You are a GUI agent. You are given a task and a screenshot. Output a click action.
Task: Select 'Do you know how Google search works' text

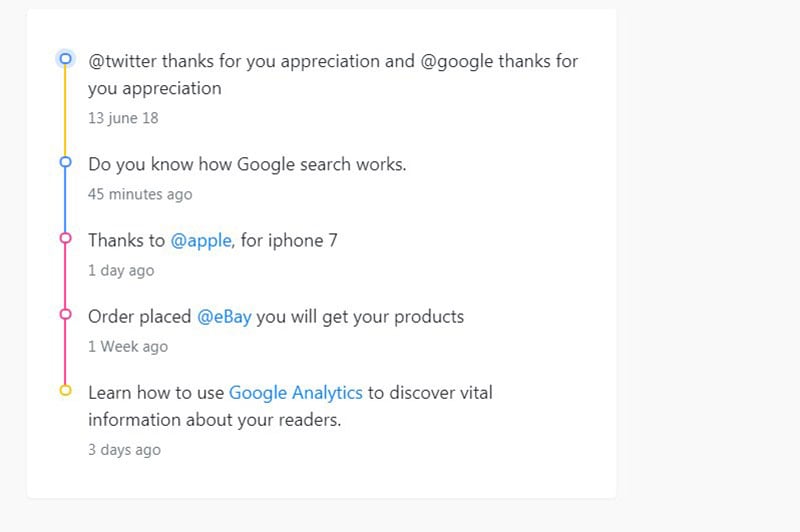[247, 164]
